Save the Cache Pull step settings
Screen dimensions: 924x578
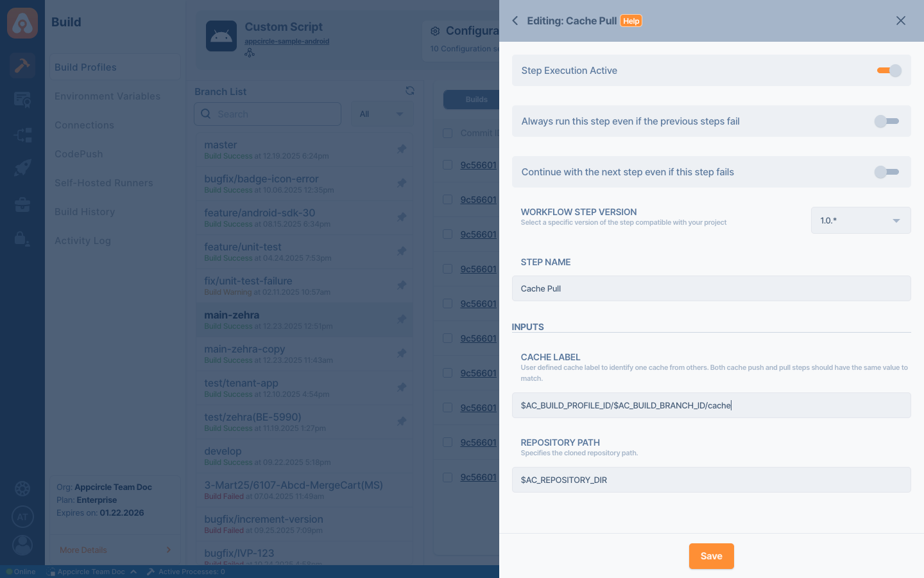(x=711, y=556)
